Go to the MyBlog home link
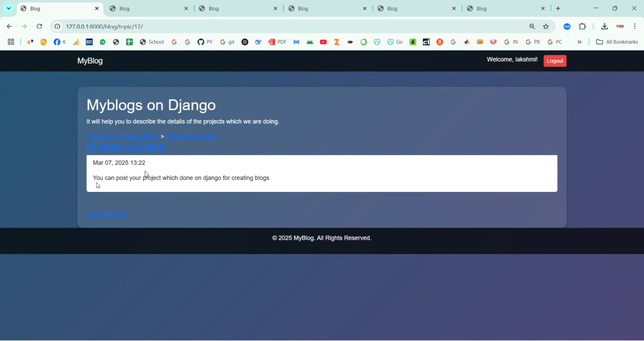The height and width of the screenshot is (341, 644). 90,61
